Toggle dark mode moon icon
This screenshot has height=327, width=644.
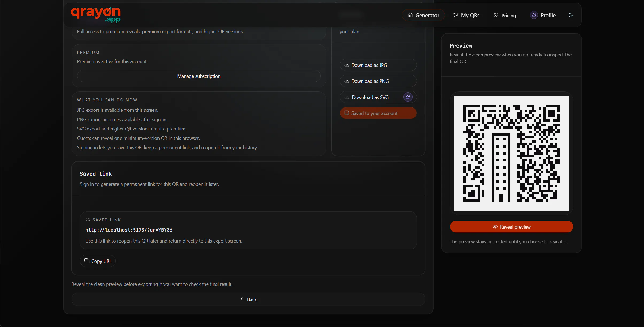571,15
